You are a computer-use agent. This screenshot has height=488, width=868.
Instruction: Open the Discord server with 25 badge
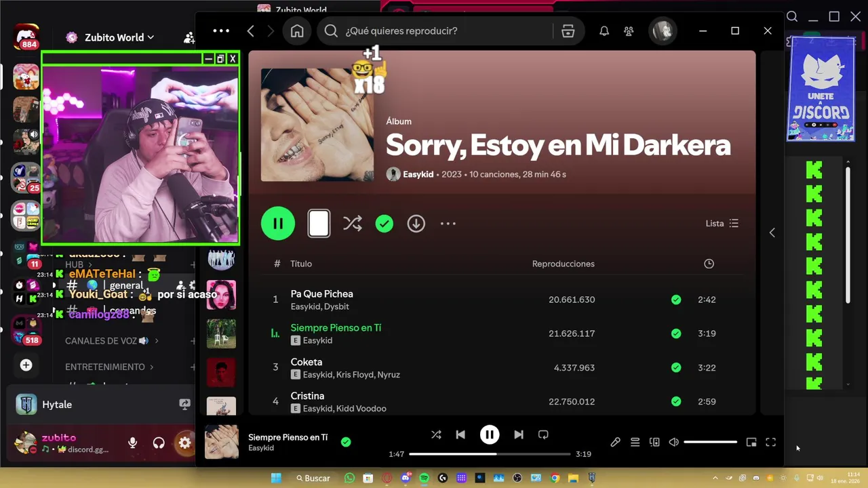tap(27, 178)
